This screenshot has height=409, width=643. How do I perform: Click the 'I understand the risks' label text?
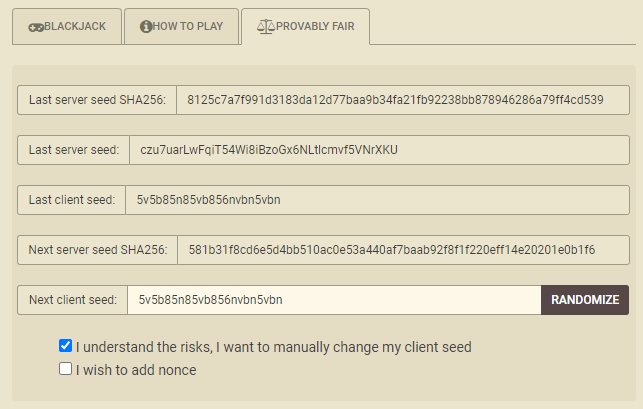(273, 347)
